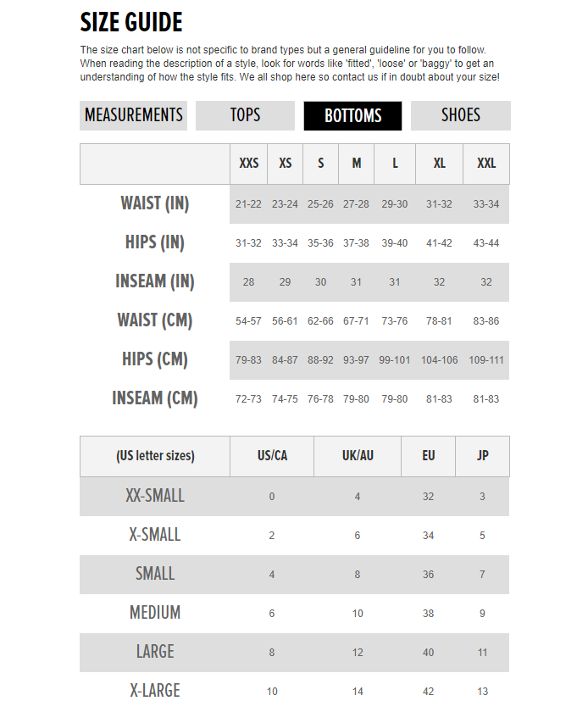
Task: Select the Medium row label
Action: click(155, 613)
